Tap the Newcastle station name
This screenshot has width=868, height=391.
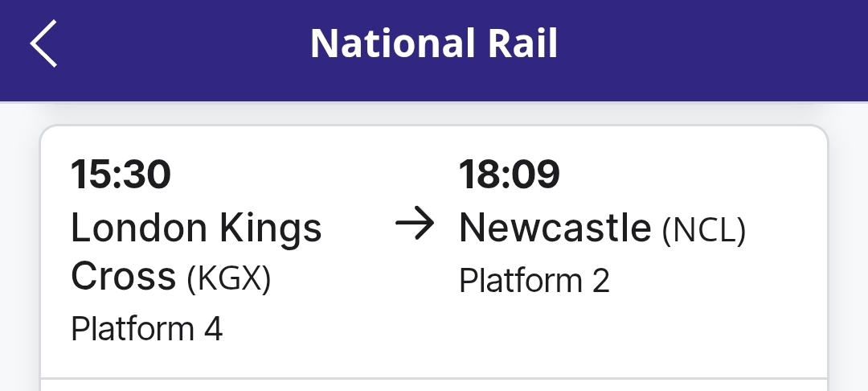(554, 229)
